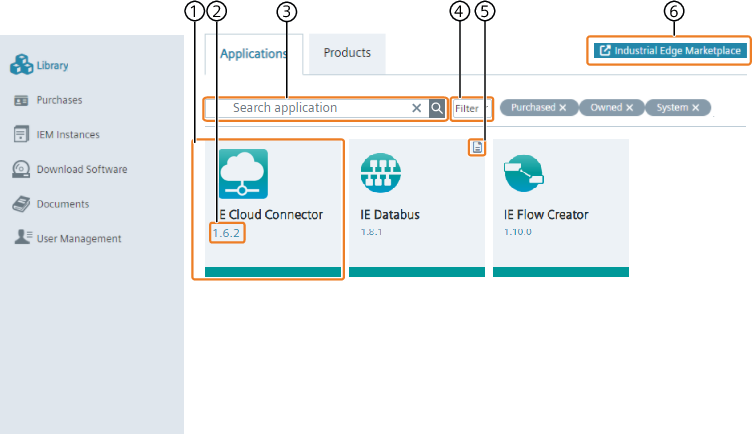Expand the Filter dropdown
The image size is (753, 434).
[x=471, y=108]
